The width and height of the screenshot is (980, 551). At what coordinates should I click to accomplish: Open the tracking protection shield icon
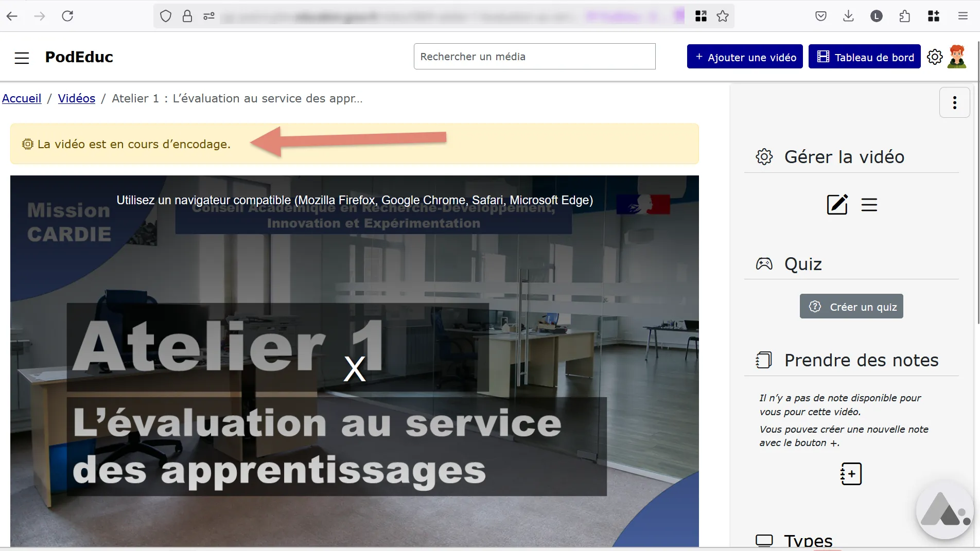coord(165,16)
